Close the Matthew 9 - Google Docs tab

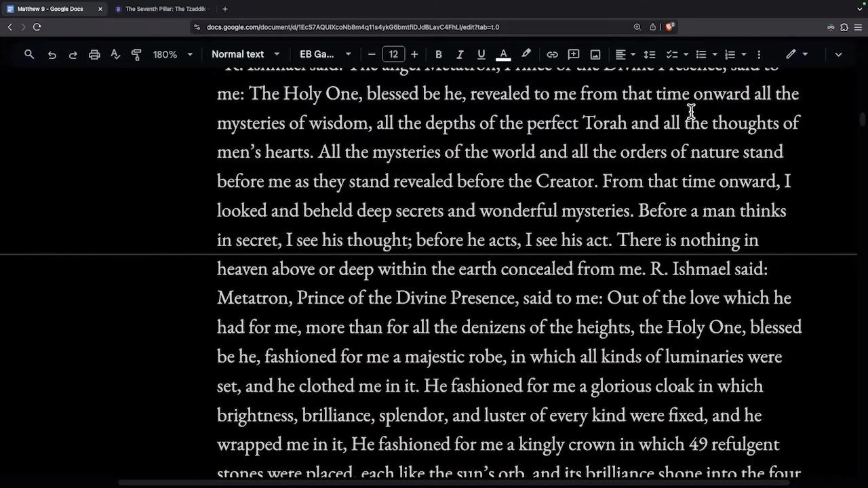pyautogui.click(x=100, y=9)
